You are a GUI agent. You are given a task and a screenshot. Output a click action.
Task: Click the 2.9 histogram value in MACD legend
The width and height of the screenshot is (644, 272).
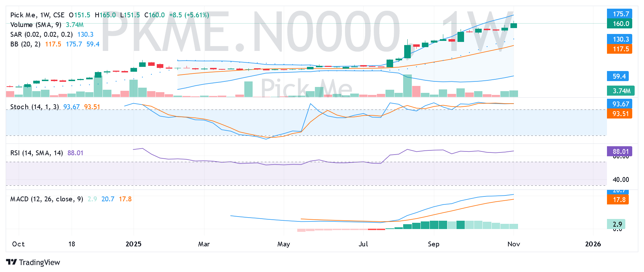tap(92, 199)
